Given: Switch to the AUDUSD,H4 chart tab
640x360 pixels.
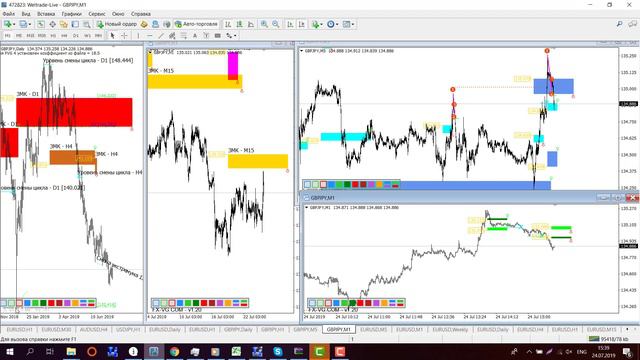Looking at the screenshot, I should [93, 329].
